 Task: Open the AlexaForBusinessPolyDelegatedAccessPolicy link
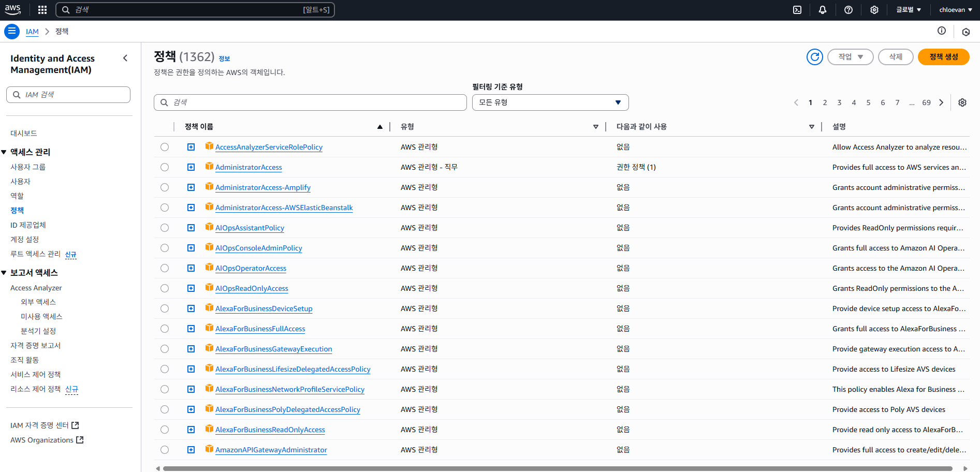point(288,409)
